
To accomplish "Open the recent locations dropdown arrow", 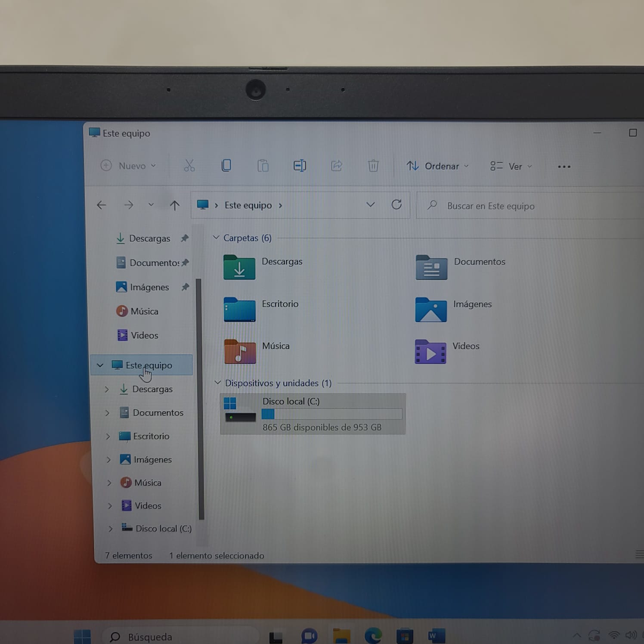I will [151, 205].
